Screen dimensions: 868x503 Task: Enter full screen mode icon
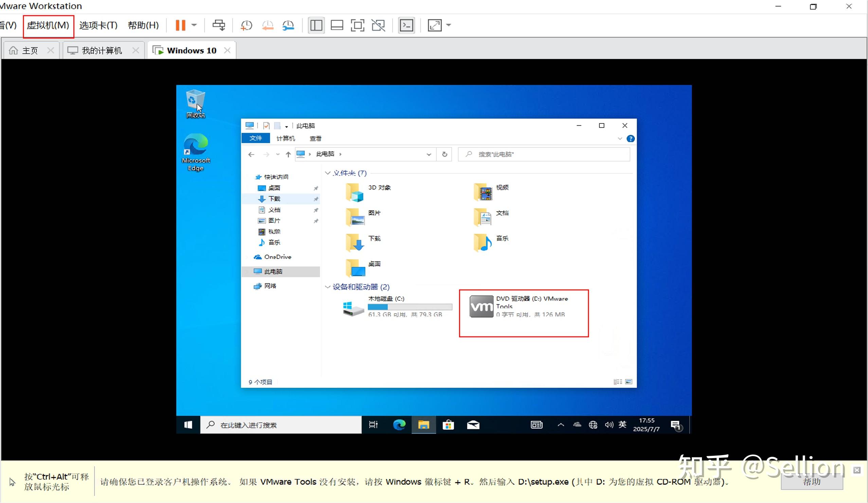click(358, 25)
